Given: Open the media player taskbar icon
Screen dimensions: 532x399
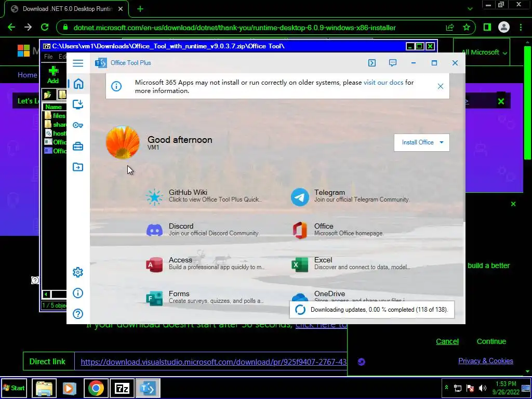Looking at the screenshot, I should pos(69,388).
